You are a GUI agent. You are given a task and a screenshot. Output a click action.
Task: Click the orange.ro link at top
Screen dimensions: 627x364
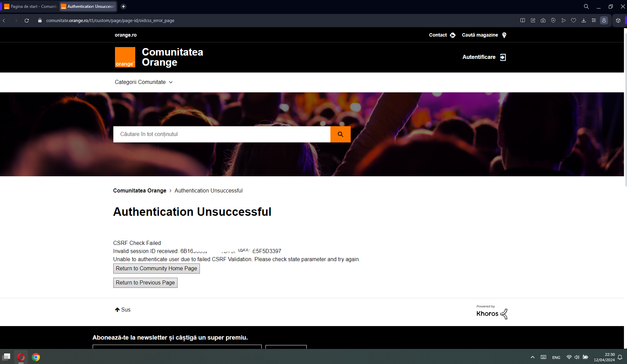coord(126,35)
